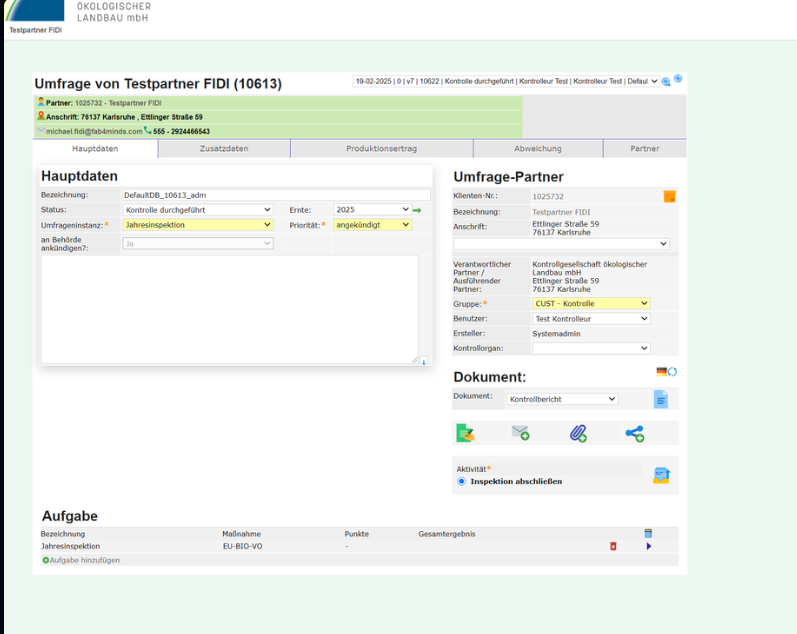The height and width of the screenshot is (634, 797).
Task: Open the Benutzer Test Kontrolleur dropdown
Action: click(x=590, y=318)
